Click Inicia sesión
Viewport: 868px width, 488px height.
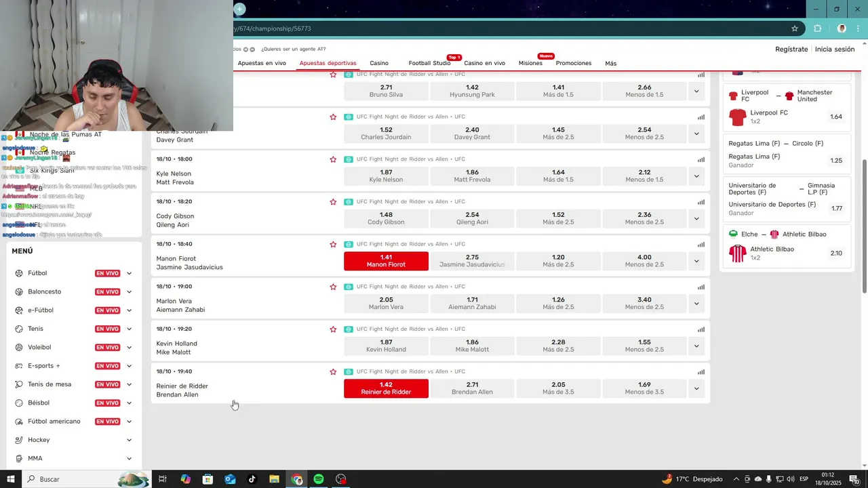[x=835, y=49]
